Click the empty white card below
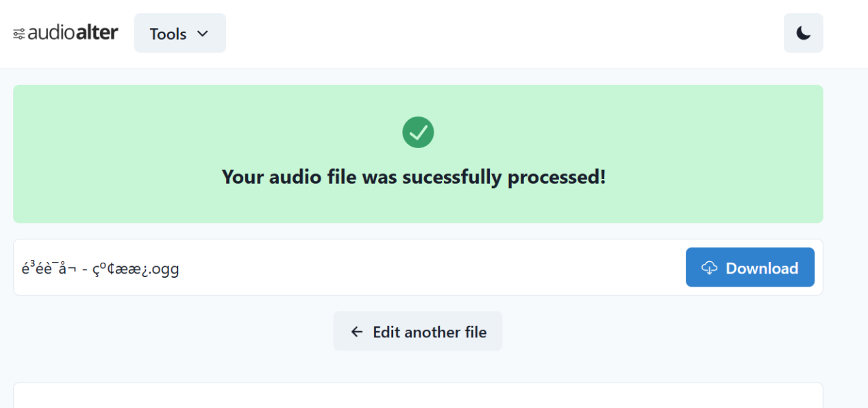Image resolution: width=868 pixels, height=408 pixels. [x=418, y=396]
